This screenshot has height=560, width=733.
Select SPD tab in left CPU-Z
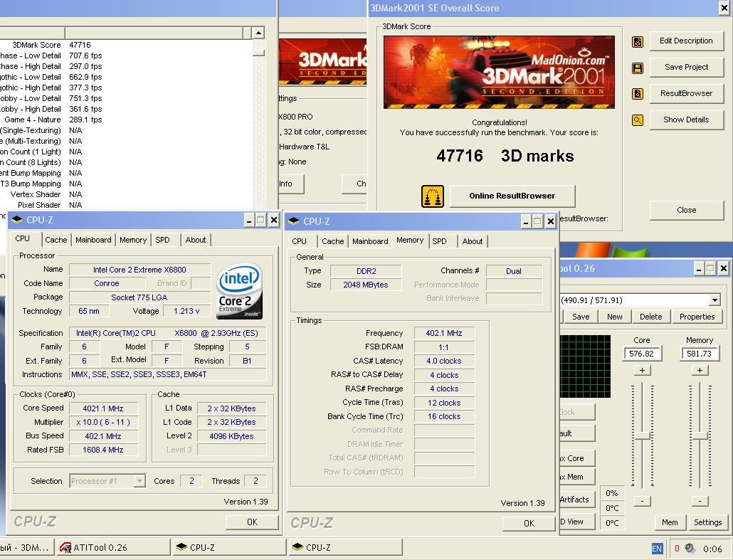point(163,240)
